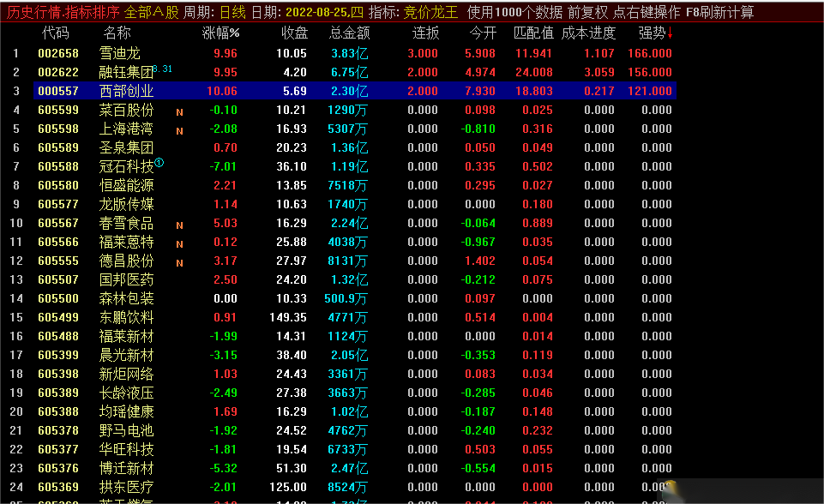Select stock name 晨光新材
Screen dimensions: 824x504
click(126, 356)
